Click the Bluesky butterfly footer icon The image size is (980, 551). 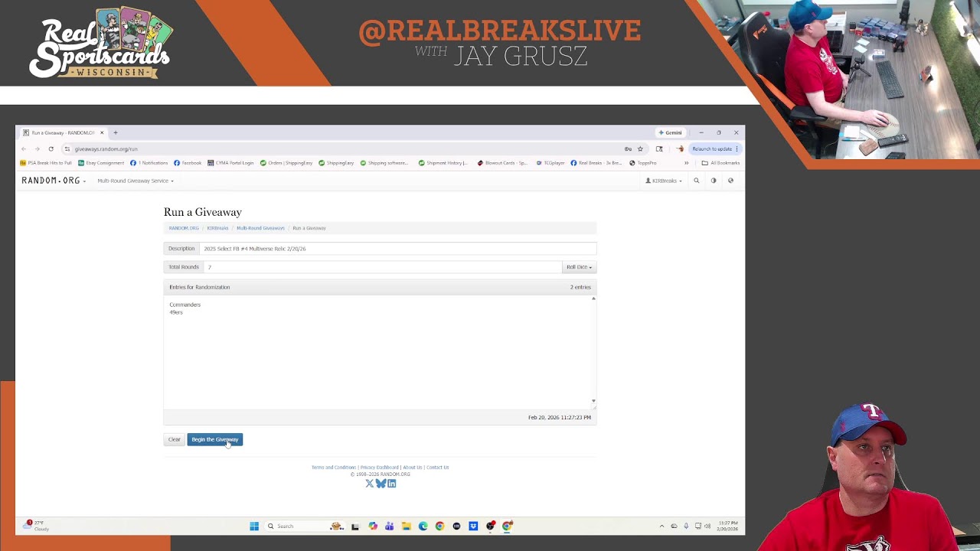[x=381, y=484]
